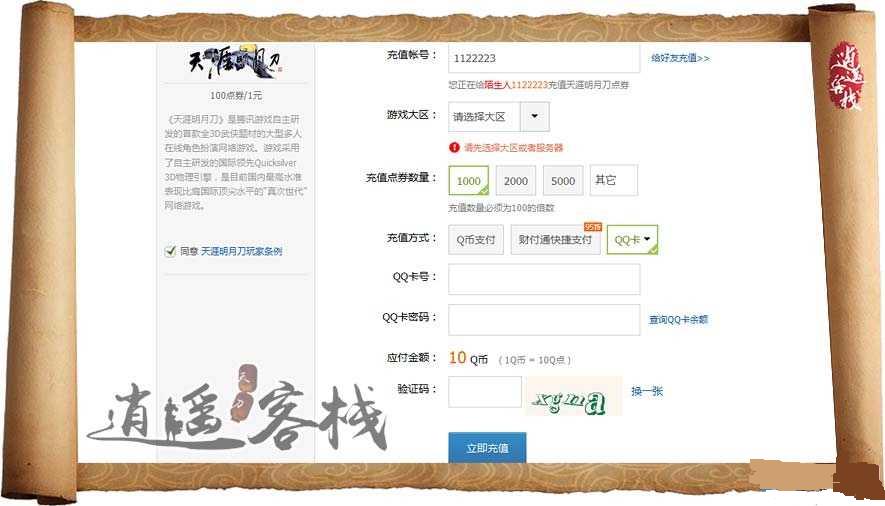Select the 2000 点券 amount option

click(x=516, y=181)
